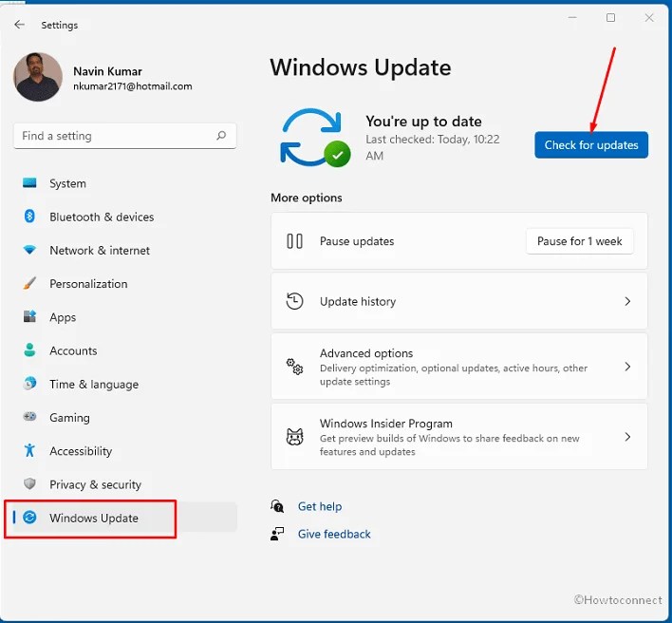Click the Navin Kumar account name
The width and height of the screenshot is (672, 623).
(x=107, y=71)
